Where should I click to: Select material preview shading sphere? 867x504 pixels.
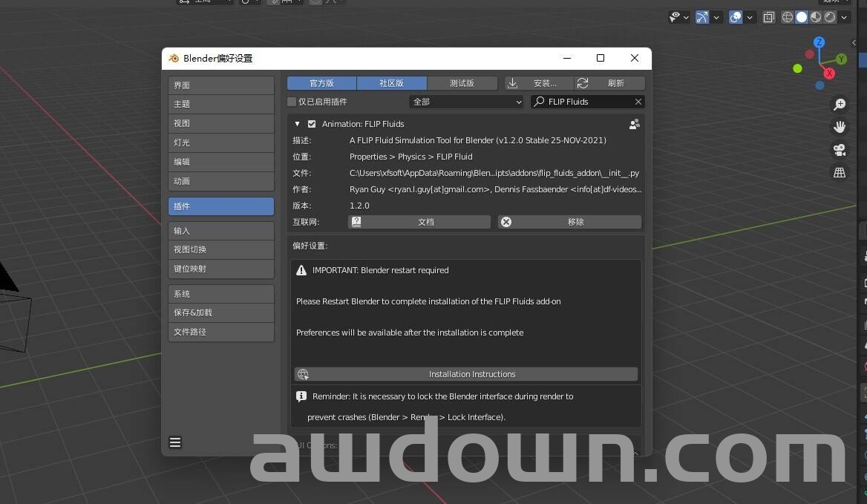(816, 17)
